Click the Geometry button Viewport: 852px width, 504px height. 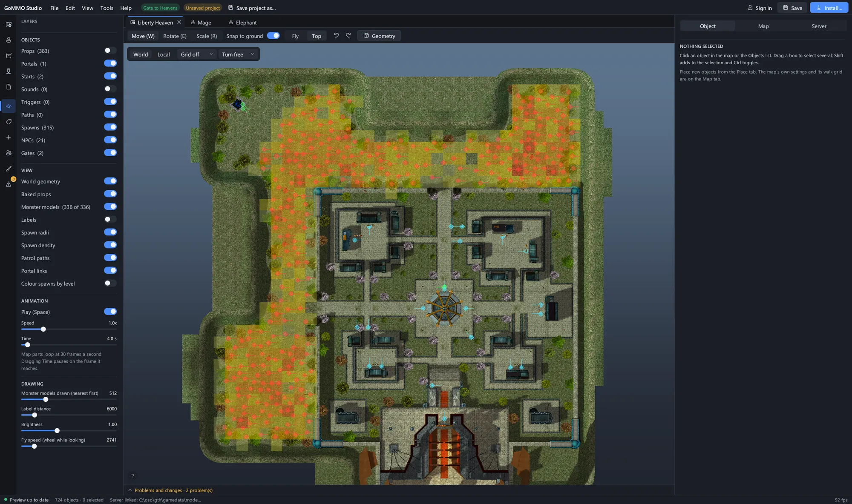379,36
